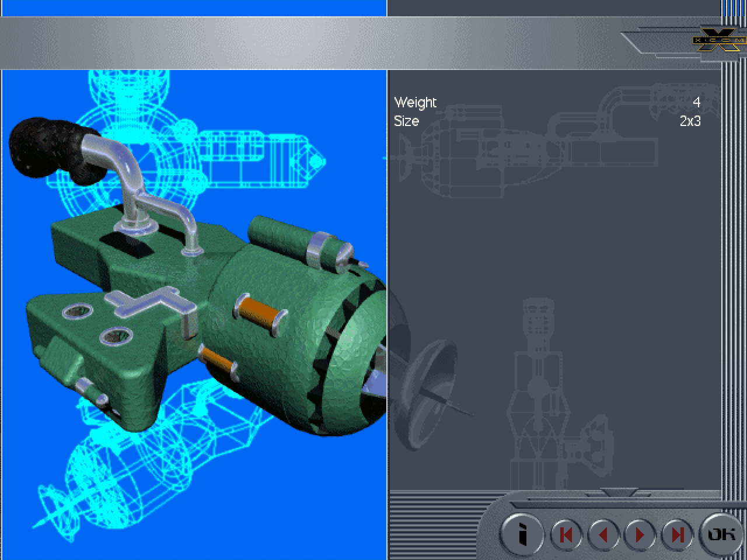Skip to the last UFOpaedia entry

[677, 534]
